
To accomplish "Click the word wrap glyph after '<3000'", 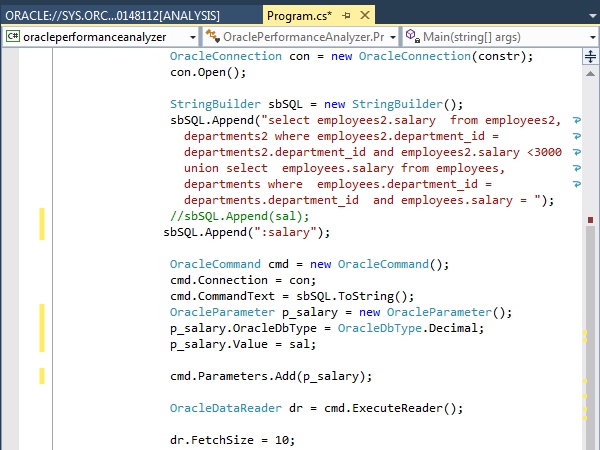I will (577, 152).
